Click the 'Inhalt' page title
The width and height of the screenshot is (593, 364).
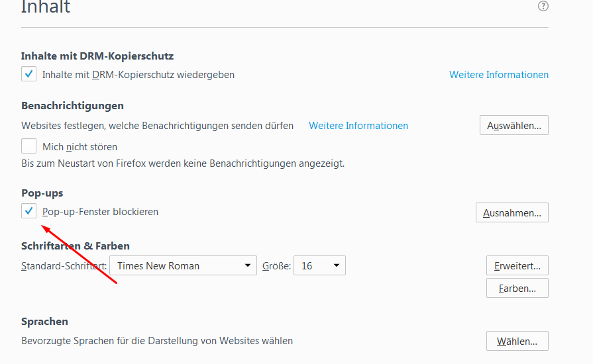click(46, 7)
